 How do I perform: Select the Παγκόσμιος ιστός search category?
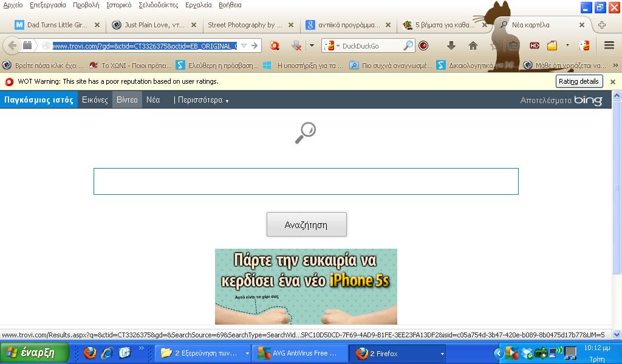(x=39, y=99)
